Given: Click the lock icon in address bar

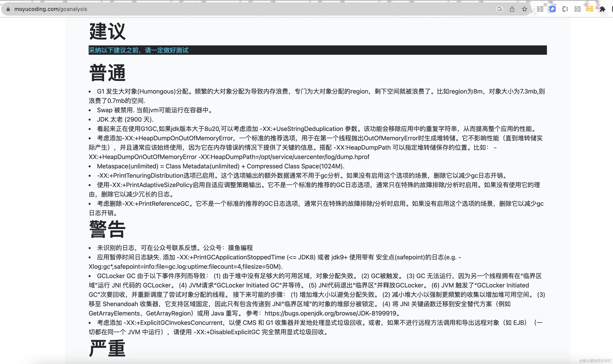Looking at the screenshot, I should 8,9.
